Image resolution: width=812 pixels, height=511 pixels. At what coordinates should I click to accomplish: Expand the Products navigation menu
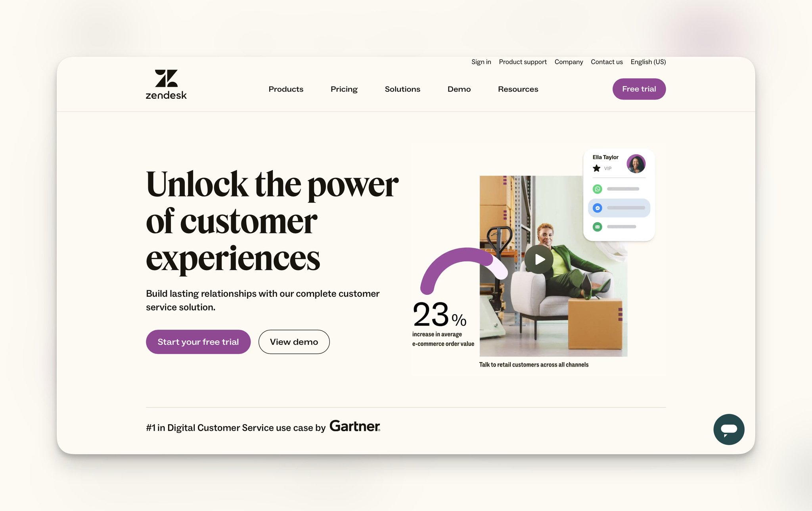tap(286, 89)
